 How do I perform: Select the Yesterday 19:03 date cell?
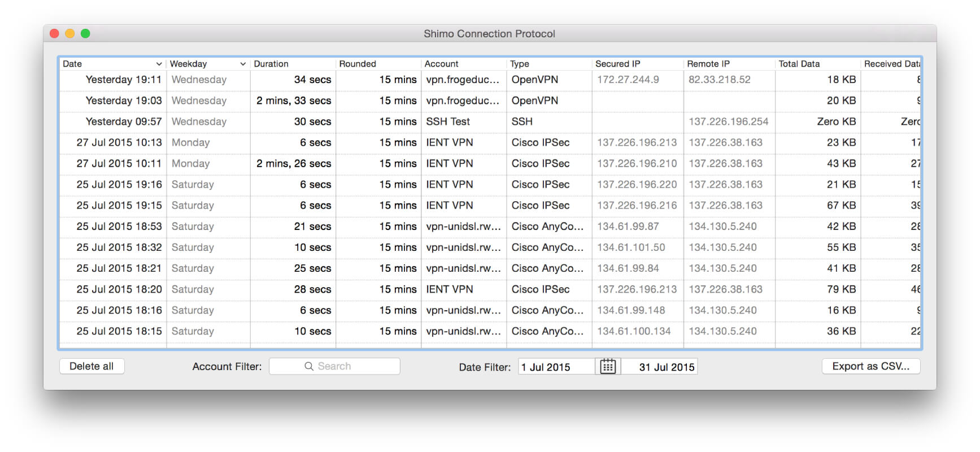124,101
